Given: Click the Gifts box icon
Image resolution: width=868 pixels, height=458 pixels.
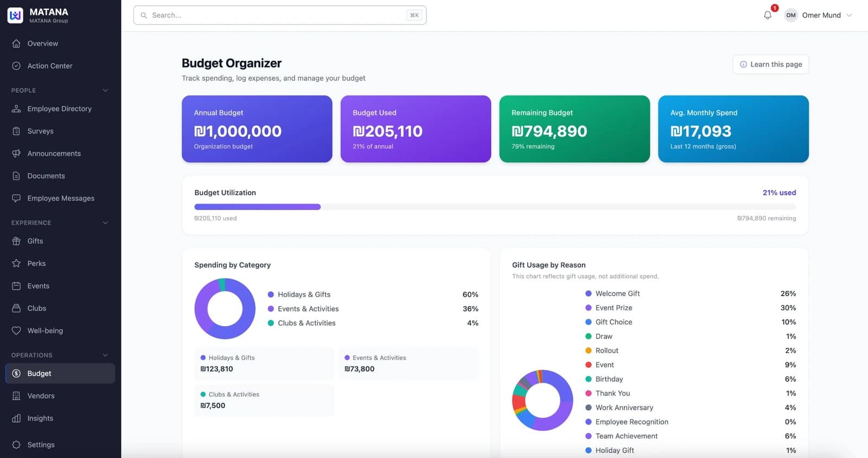Looking at the screenshot, I should pos(16,241).
